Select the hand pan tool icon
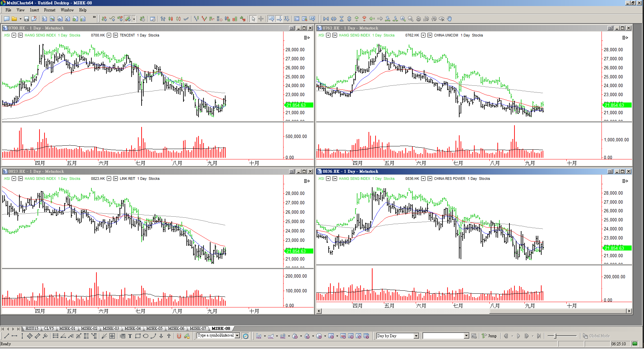This screenshot has width=644, height=354. [450, 19]
